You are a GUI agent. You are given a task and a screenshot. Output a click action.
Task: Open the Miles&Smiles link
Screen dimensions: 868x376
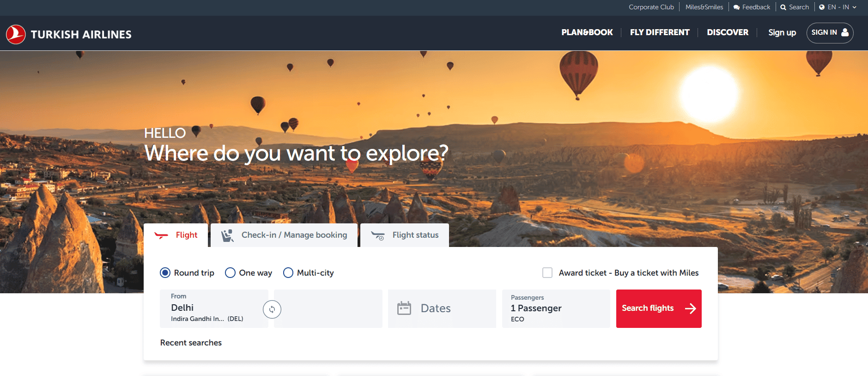point(704,7)
